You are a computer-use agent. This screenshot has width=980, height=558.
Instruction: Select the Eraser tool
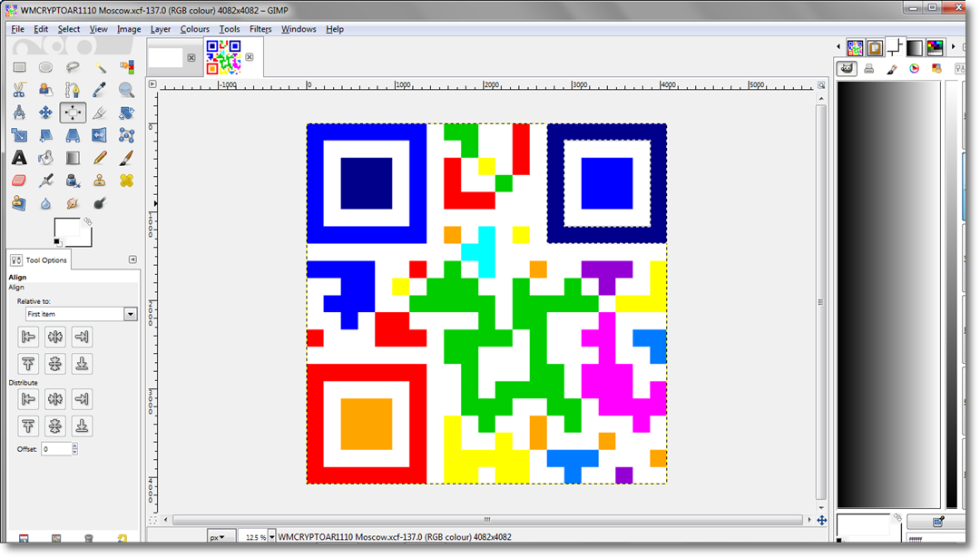tap(19, 181)
